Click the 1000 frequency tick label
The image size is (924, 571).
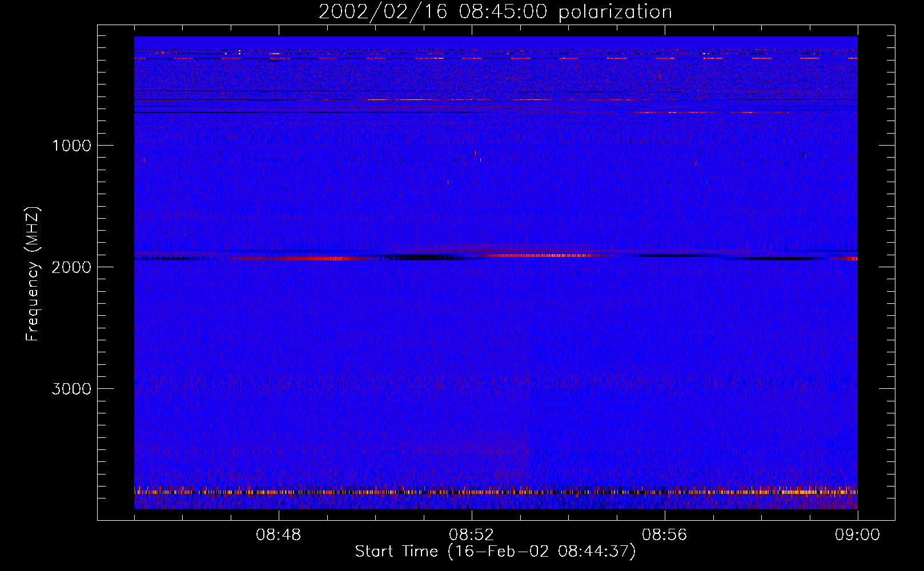72,146
